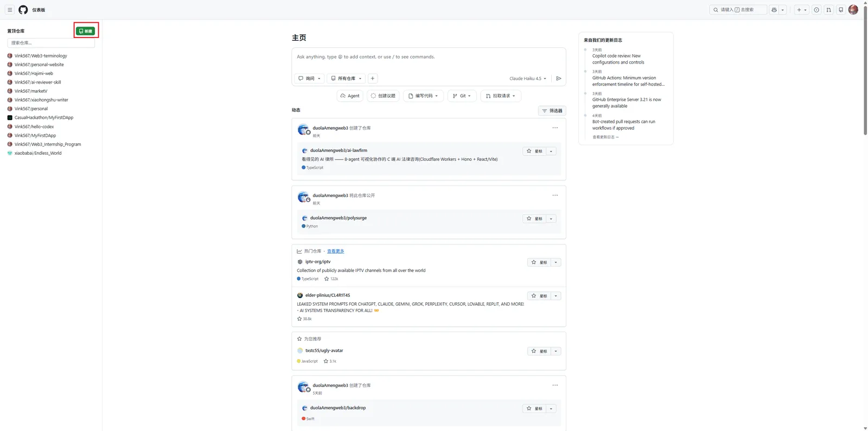This screenshot has width=868, height=431.
Task: Open the iptv-org/iptv repository link
Action: pos(318,262)
